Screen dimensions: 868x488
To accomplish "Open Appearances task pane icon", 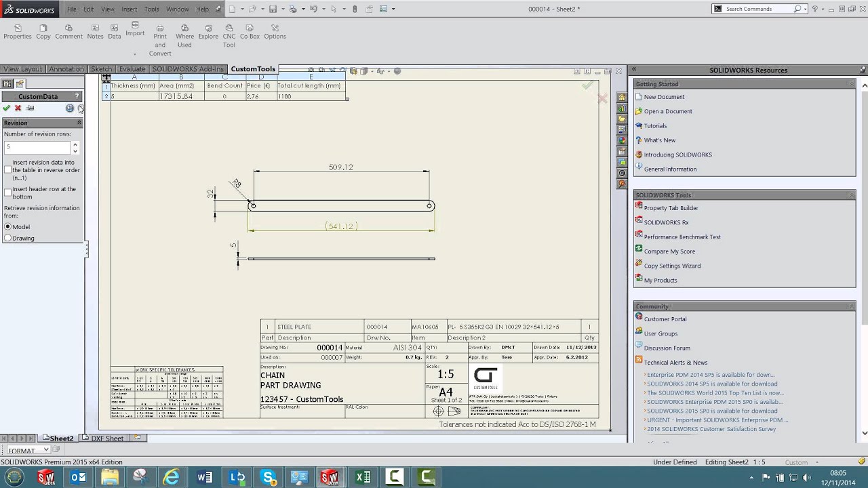I will (x=622, y=141).
